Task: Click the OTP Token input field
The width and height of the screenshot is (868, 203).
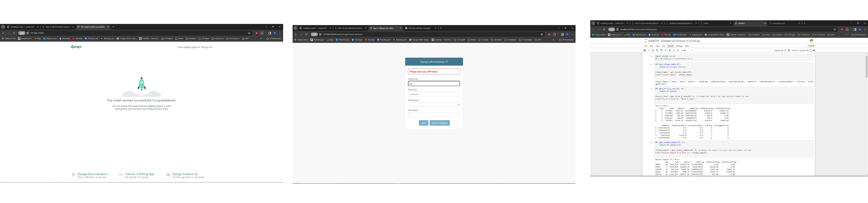Action: click(x=434, y=115)
